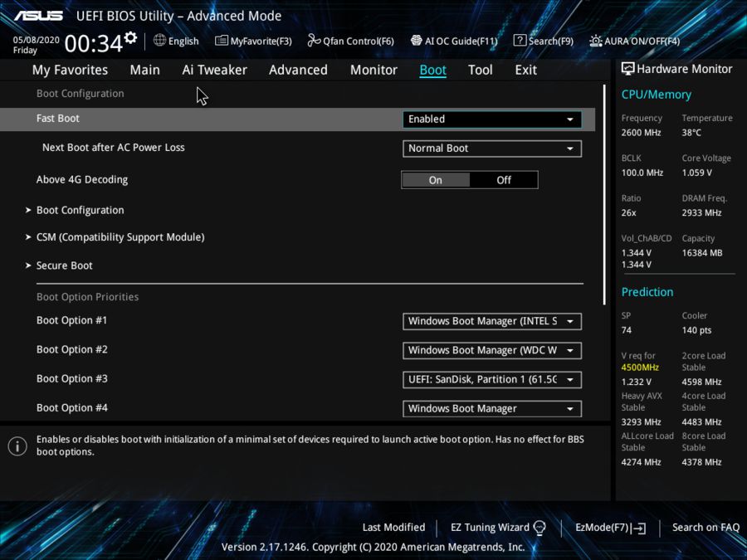747x560 pixels.
Task: Switch to EzMode(F7)
Action: 611,528
